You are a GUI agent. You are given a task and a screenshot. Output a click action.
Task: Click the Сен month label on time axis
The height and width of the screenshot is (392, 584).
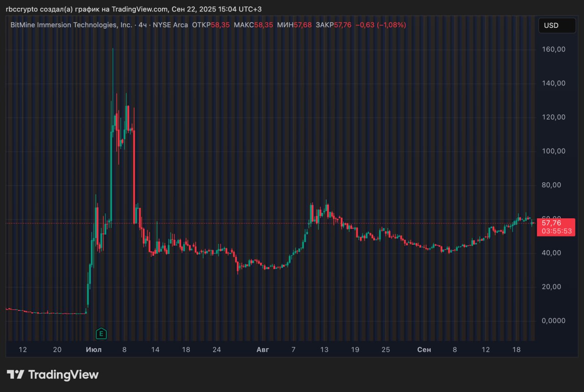coord(424,350)
